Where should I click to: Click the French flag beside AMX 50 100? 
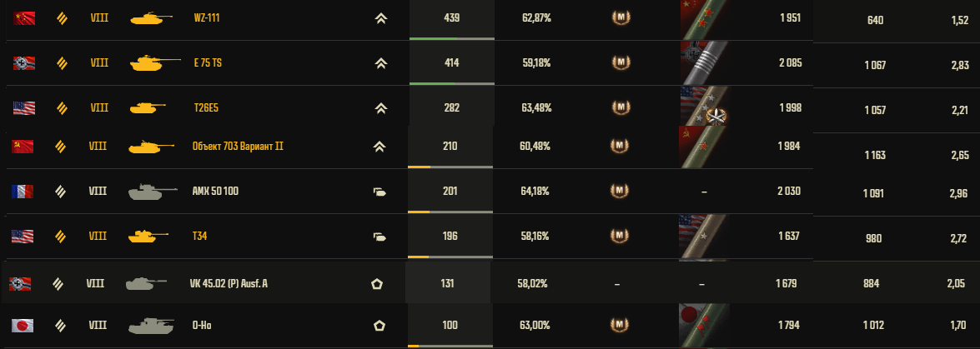pos(23,192)
